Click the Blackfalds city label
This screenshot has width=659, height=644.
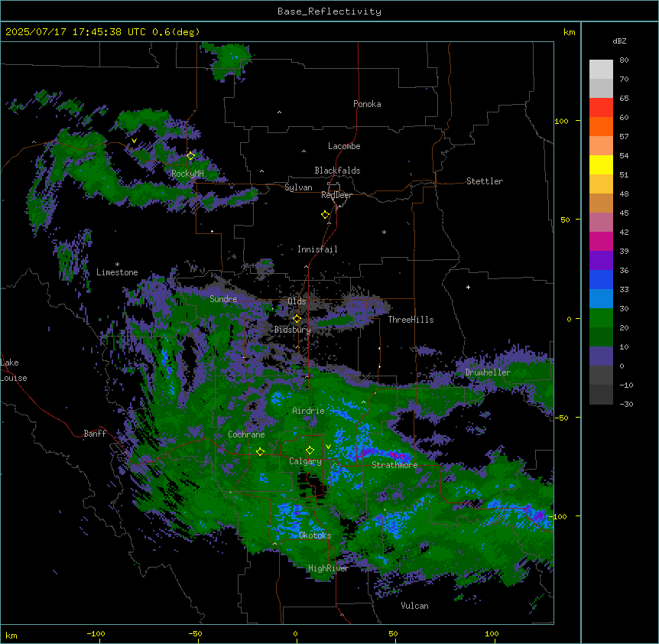click(x=337, y=171)
